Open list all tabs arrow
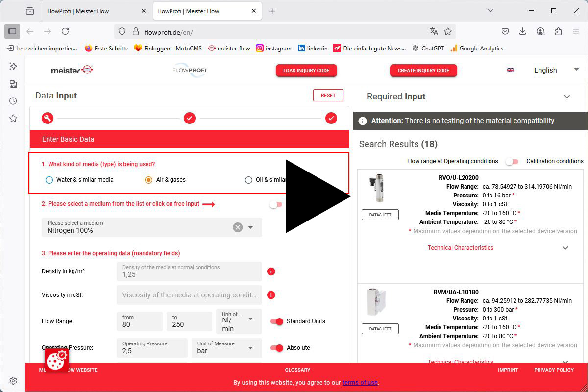The height and width of the screenshot is (392, 588). pyautogui.click(x=490, y=11)
